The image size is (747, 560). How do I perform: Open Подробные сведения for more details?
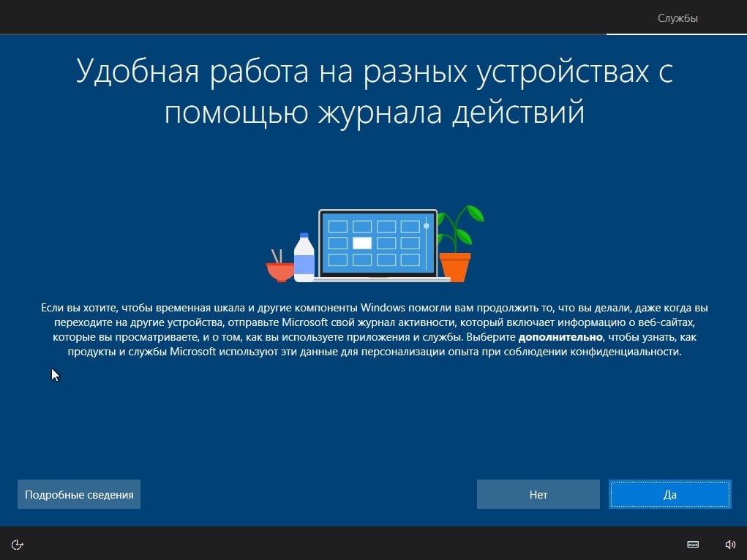(x=79, y=495)
